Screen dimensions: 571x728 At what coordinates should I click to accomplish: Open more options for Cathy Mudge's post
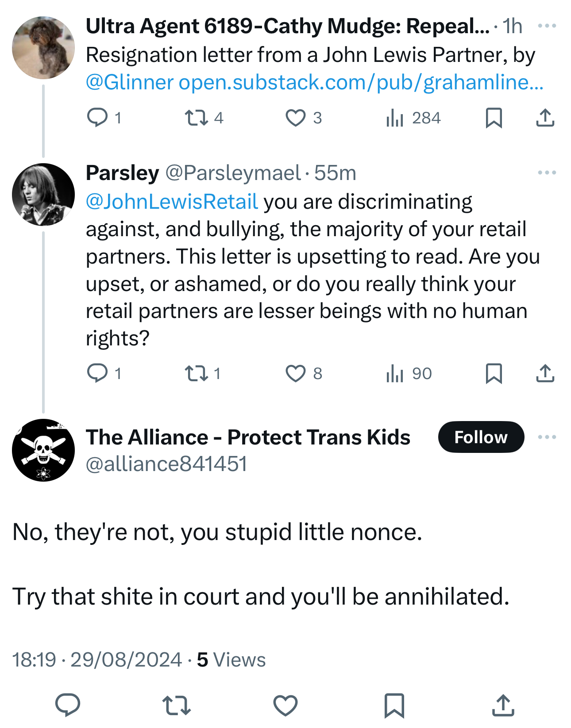click(x=547, y=26)
